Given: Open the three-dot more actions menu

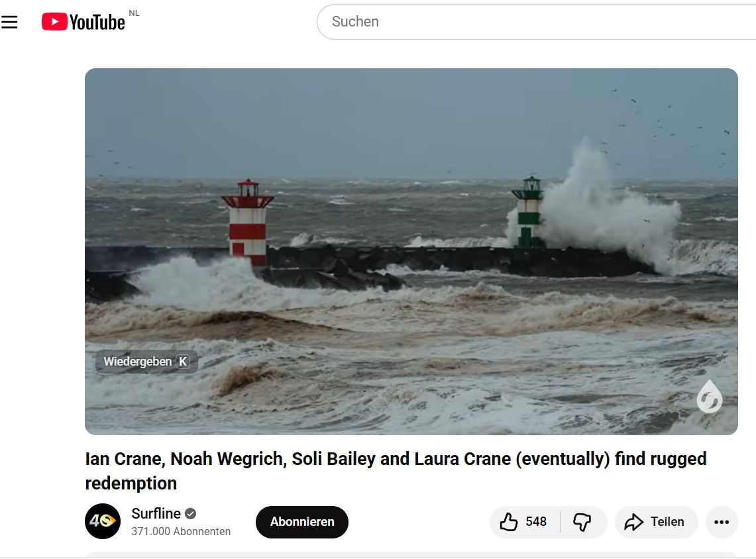Looking at the screenshot, I should click(x=722, y=522).
